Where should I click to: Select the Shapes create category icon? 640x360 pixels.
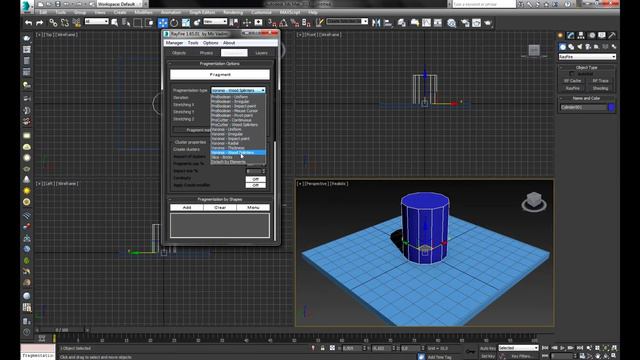pyautogui.click(x=571, y=47)
